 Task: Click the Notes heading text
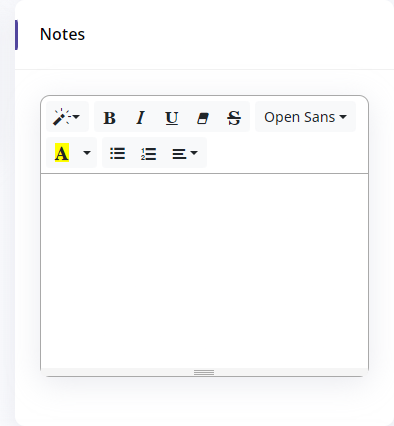[62, 34]
